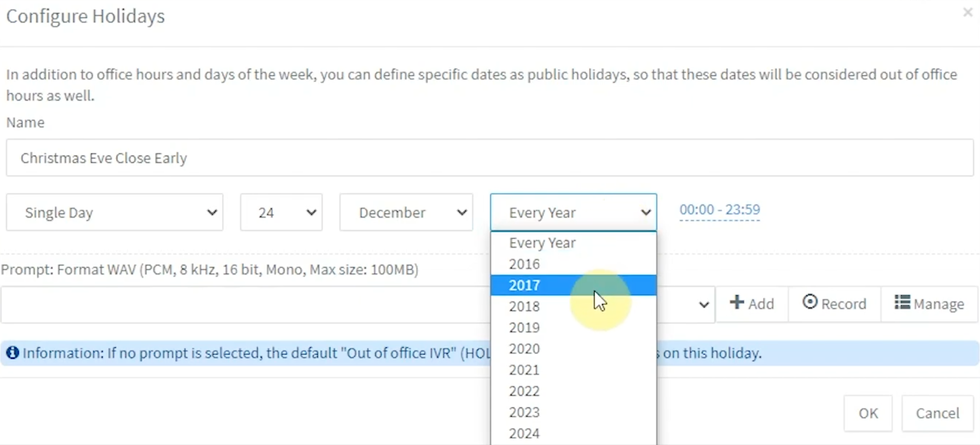This screenshot has height=445, width=980.
Task: Click the Add prompt icon
Action: [x=737, y=304]
